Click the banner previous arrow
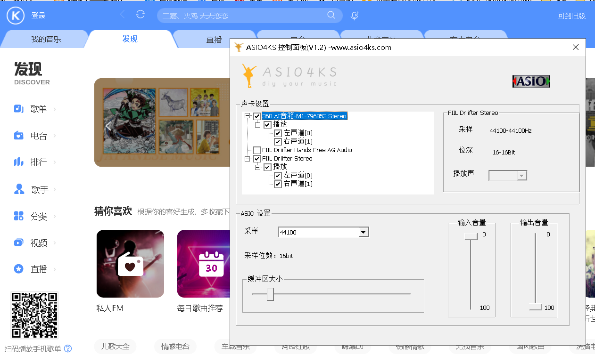595x364 pixels. (x=108, y=126)
